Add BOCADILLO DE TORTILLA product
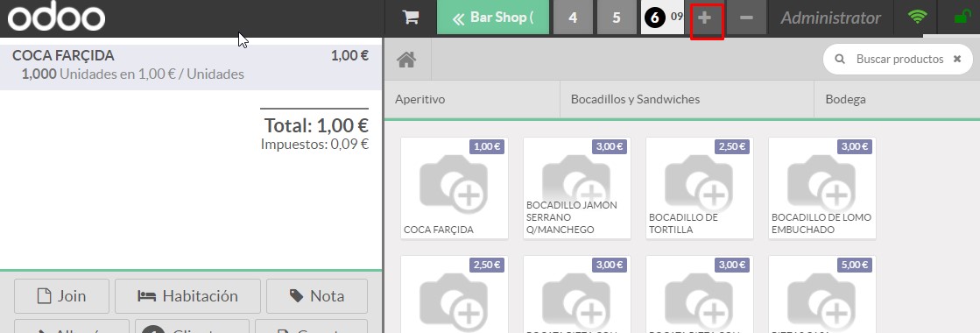980x333 pixels. pos(700,188)
